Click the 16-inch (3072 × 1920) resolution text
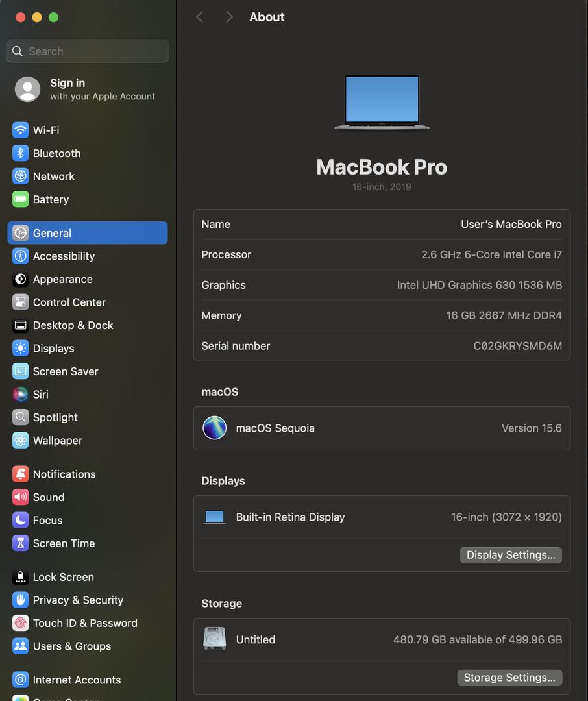 (506, 517)
